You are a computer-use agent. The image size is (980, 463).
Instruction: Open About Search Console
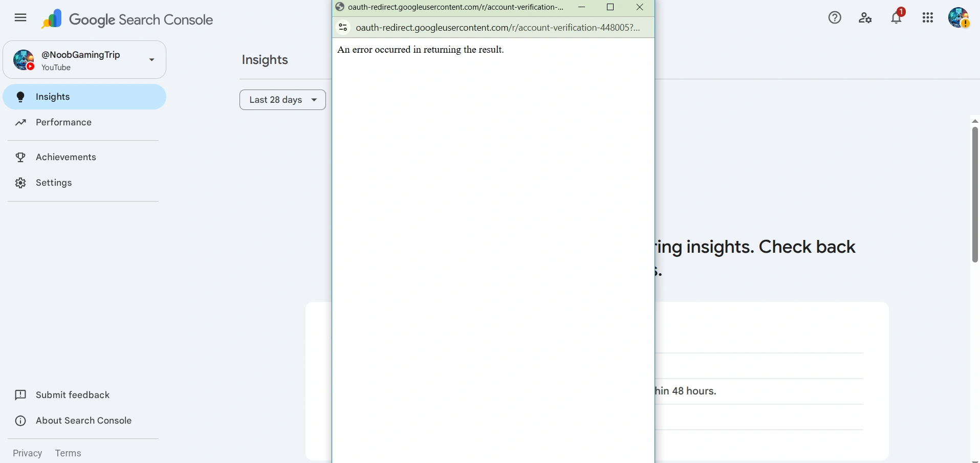point(83,421)
